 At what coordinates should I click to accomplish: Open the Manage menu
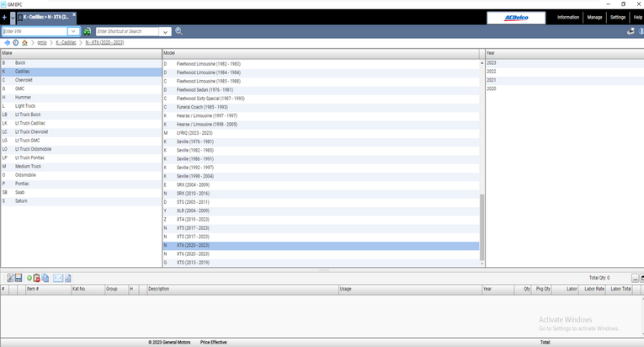[x=594, y=17]
